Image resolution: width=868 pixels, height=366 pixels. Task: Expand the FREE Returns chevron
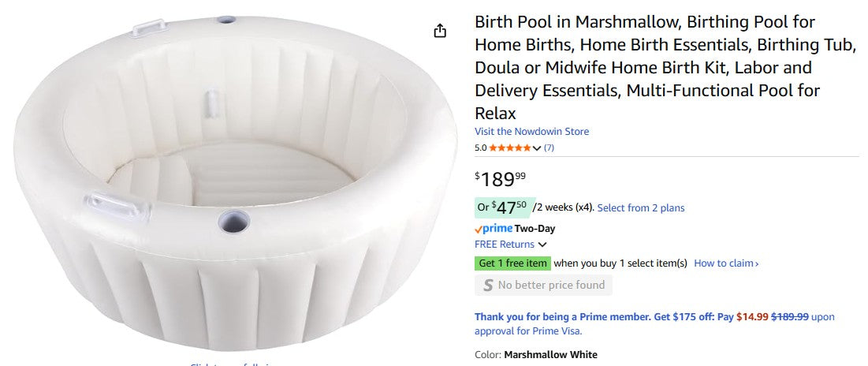[x=542, y=245]
